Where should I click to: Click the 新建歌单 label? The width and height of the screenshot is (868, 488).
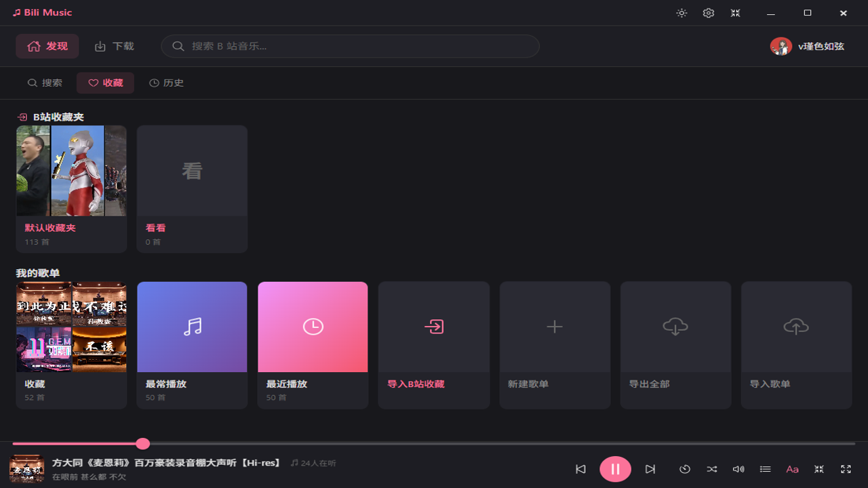pos(528,384)
